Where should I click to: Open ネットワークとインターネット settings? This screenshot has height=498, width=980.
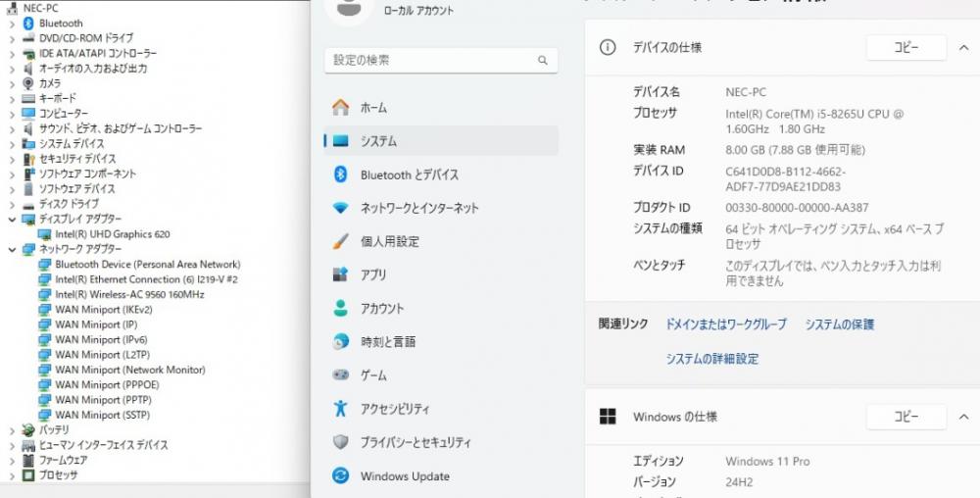441,208
